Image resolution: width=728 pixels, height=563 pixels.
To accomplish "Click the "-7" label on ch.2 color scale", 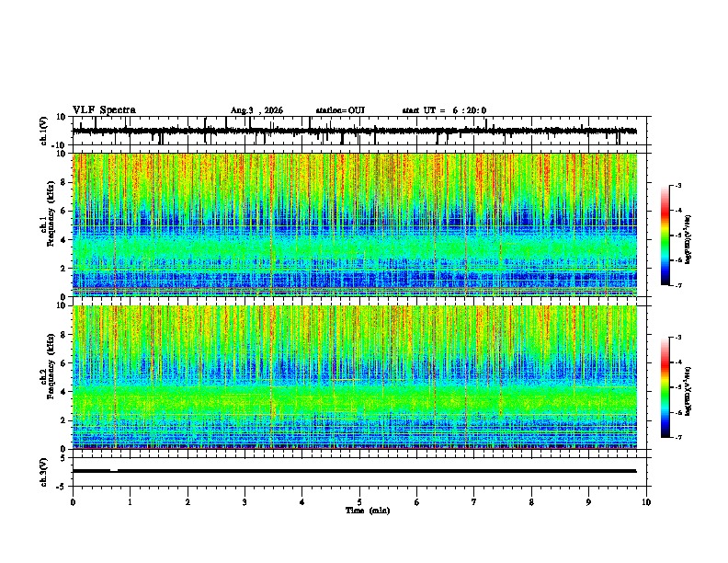I will (x=677, y=437).
